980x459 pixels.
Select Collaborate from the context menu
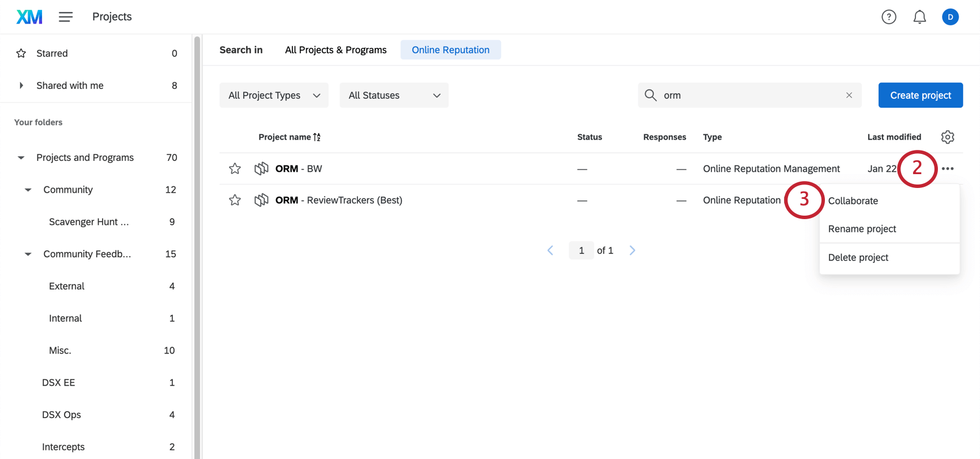pyautogui.click(x=853, y=201)
